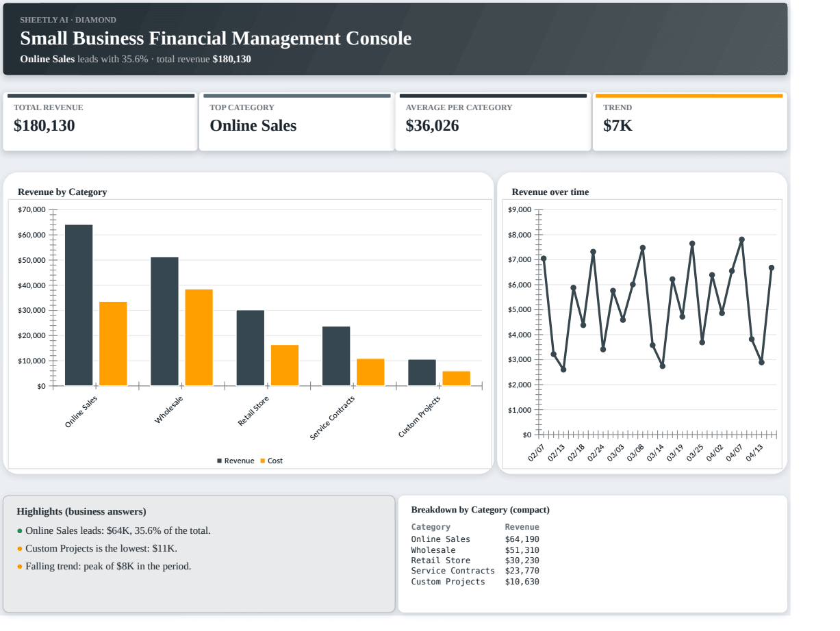Click the Revenue column header in breakdown table

pos(522,527)
